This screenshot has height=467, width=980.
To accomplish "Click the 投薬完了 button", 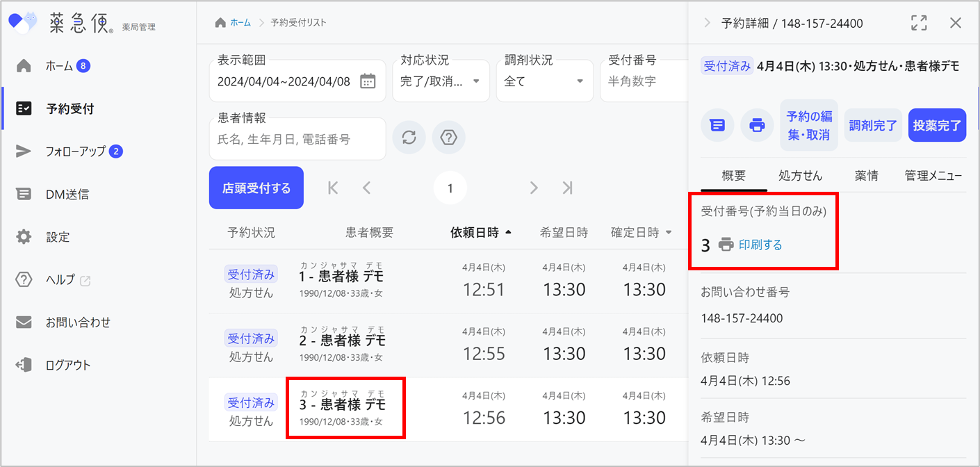I will [x=937, y=126].
